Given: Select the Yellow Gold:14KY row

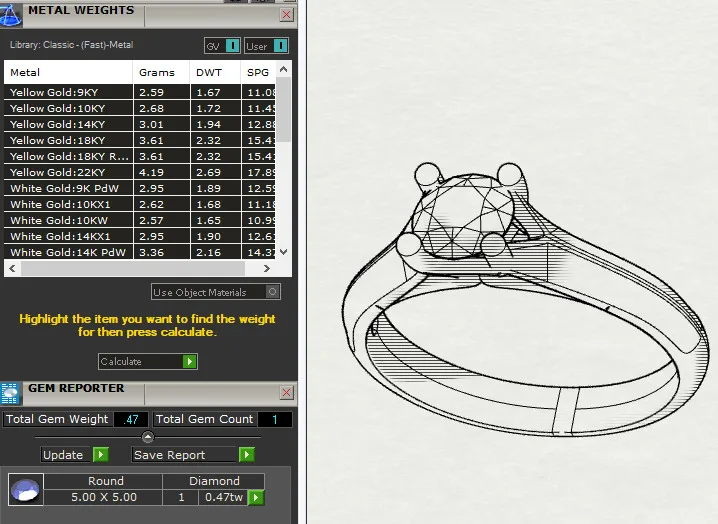Looking at the screenshot, I should (140, 124).
